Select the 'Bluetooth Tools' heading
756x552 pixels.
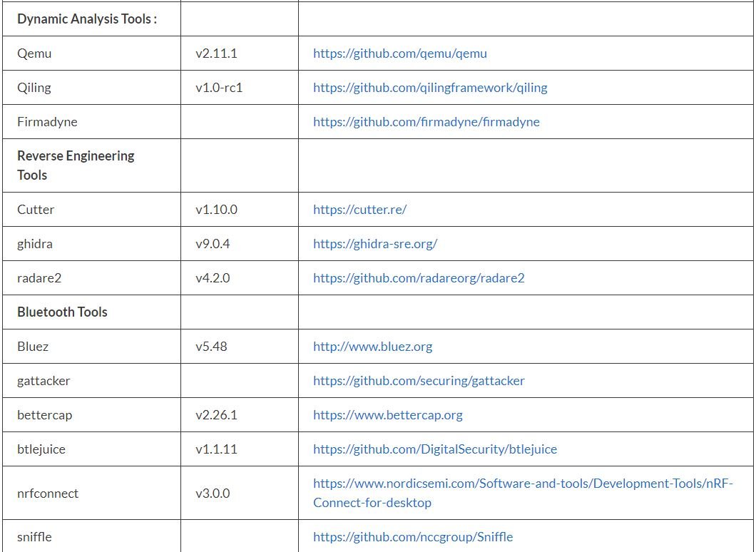[62, 312]
